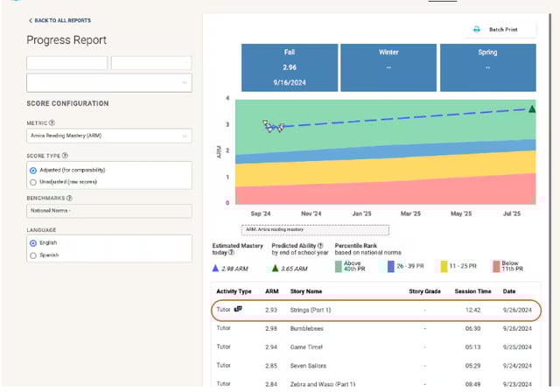Click the help icon next to Metric
Screen dimensions: 560x392
[52, 123]
